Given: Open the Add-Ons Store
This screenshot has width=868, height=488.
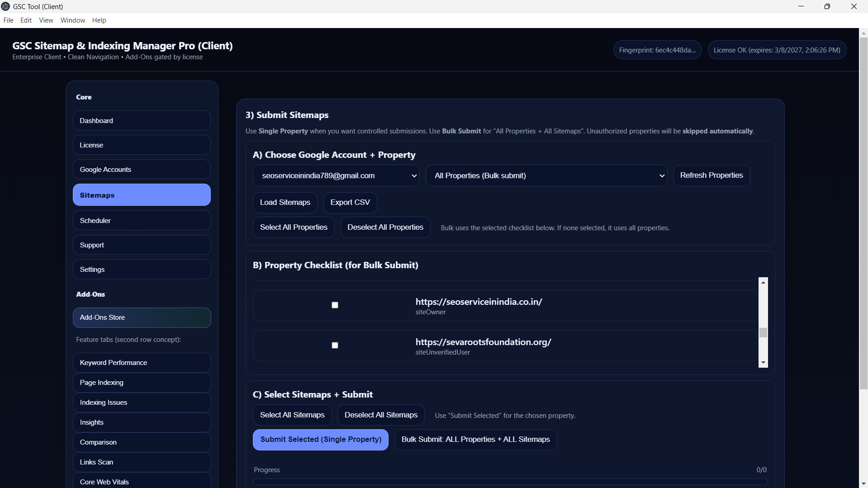Looking at the screenshot, I should [x=142, y=317].
